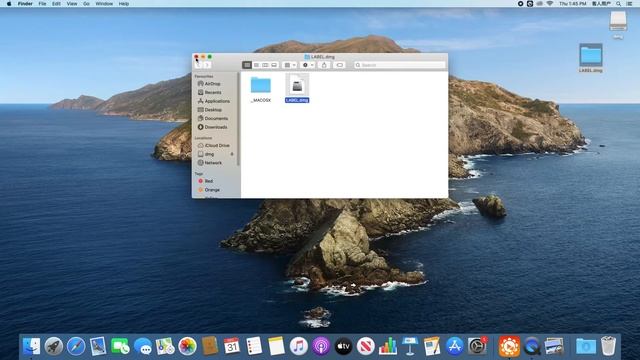
Task: Select the LABEL.dmg folder on desktop
Action: pos(591,58)
